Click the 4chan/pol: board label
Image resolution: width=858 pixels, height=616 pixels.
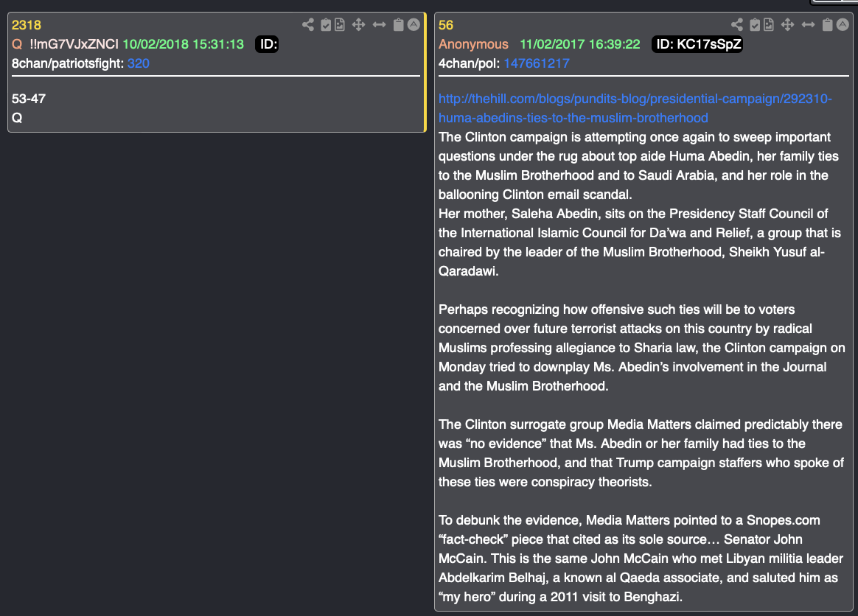pyautogui.click(x=469, y=63)
